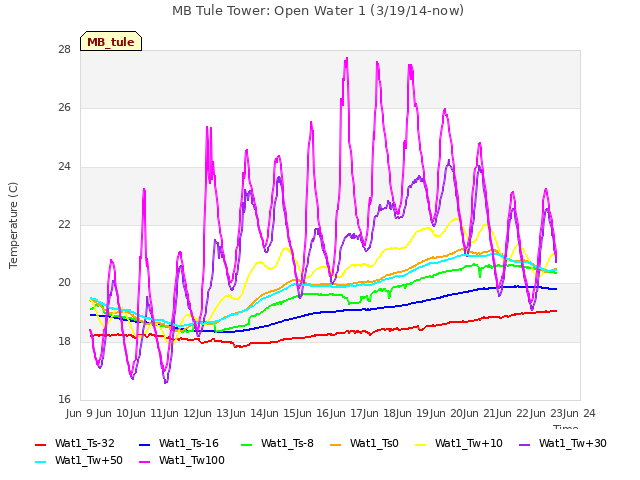Click the cyan Wat1_Tw+50 legend swatch
640x480 pixels.
click(x=41, y=462)
